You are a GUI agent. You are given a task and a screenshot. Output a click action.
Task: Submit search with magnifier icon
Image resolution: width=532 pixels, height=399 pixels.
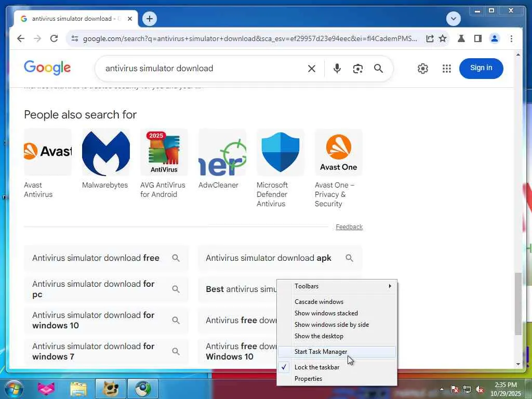(x=378, y=69)
